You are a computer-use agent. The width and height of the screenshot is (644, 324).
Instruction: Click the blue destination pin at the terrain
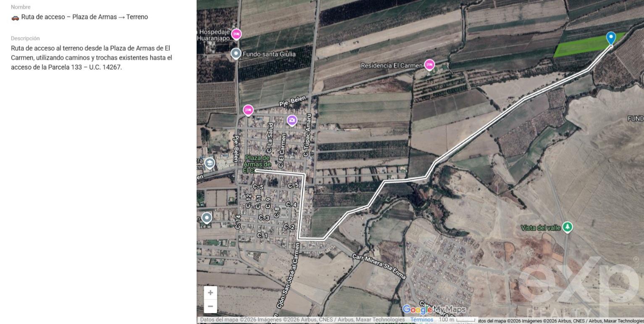(x=611, y=38)
